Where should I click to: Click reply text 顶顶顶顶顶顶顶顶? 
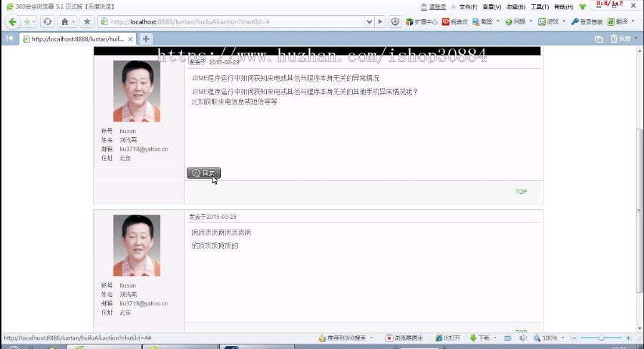[221, 232]
